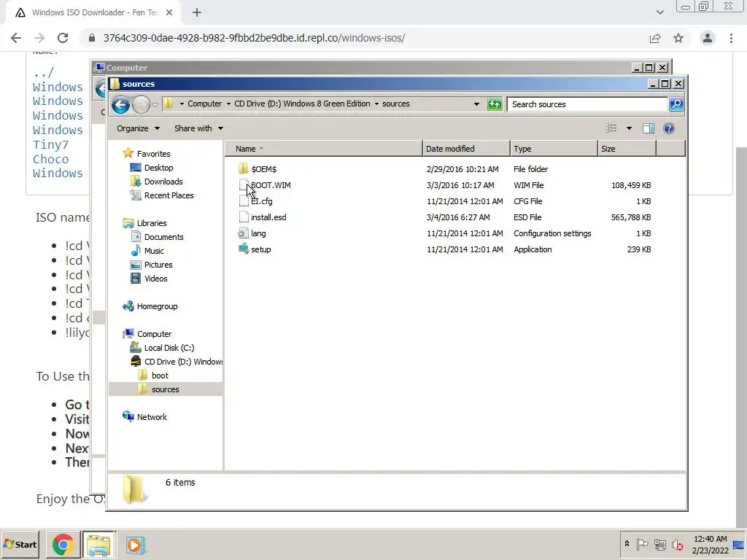
Task: Open Chrome from the taskbar
Action: tap(63, 545)
